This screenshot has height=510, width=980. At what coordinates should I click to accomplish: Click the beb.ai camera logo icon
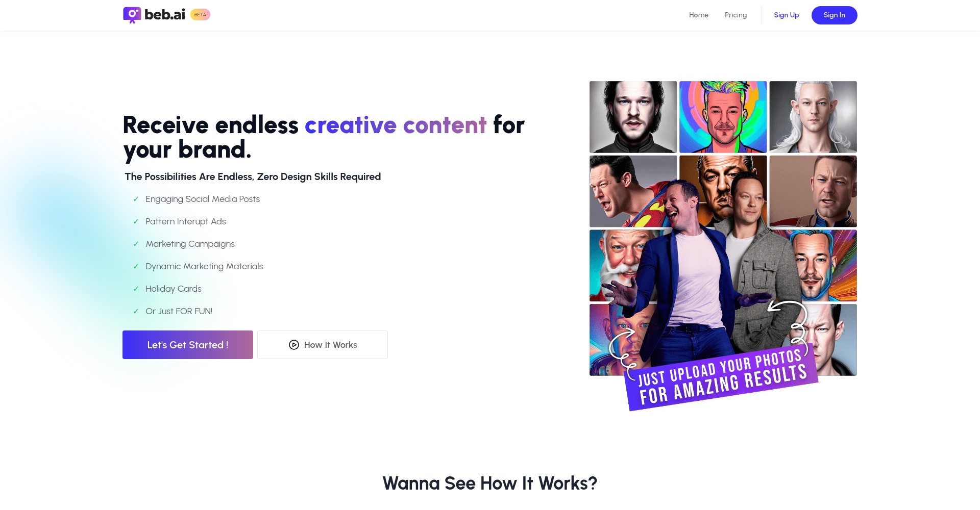pyautogui.click(x=132, y=15)
